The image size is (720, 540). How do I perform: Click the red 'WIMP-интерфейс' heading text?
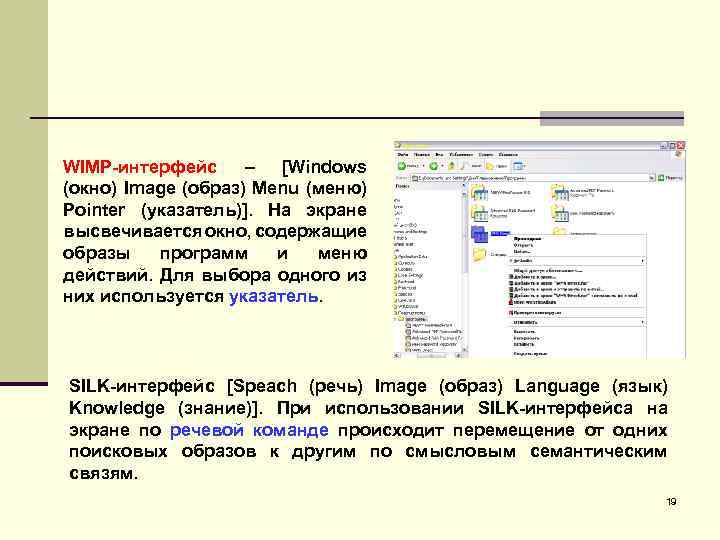click(x=140, y=167)
